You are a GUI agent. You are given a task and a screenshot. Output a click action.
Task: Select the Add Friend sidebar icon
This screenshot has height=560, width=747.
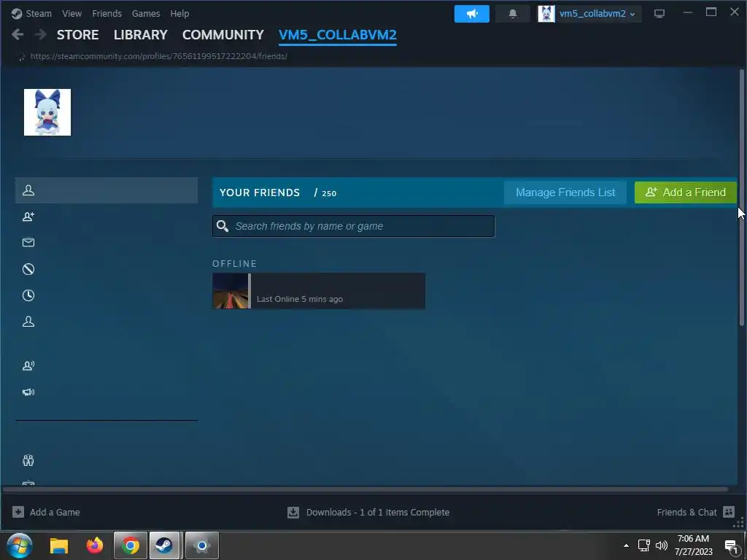(x=28, y=217)
